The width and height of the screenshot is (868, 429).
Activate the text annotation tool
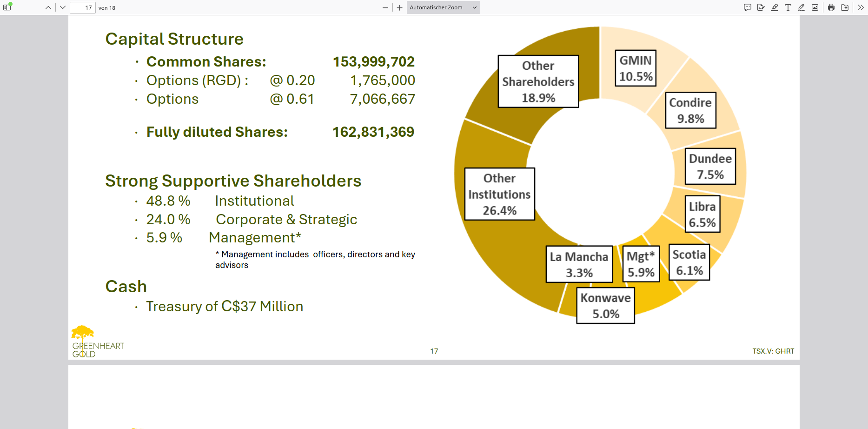[x=788, y=7]
